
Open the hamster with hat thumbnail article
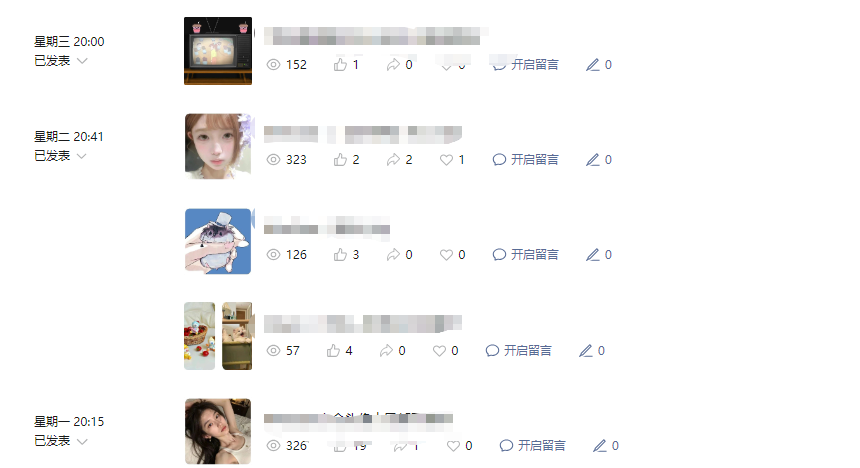click(218, 241)
